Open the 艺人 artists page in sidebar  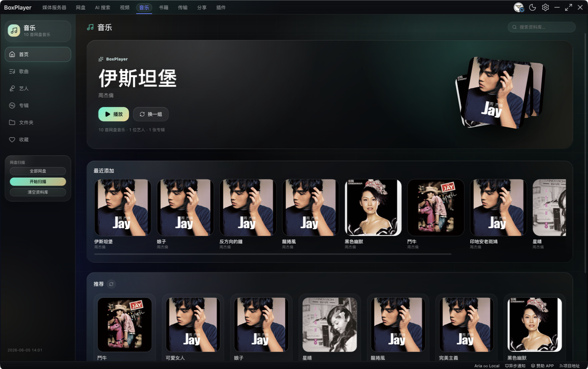click(x=38, y=88)
